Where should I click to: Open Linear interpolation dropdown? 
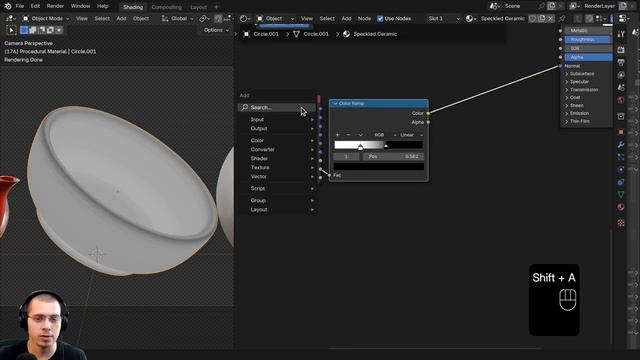(411, 135)
